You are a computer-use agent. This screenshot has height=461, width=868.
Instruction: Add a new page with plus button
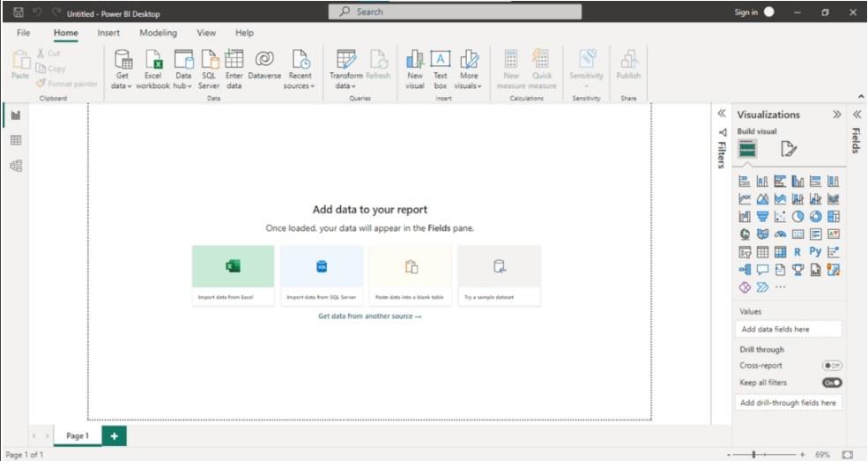(114, 436)
